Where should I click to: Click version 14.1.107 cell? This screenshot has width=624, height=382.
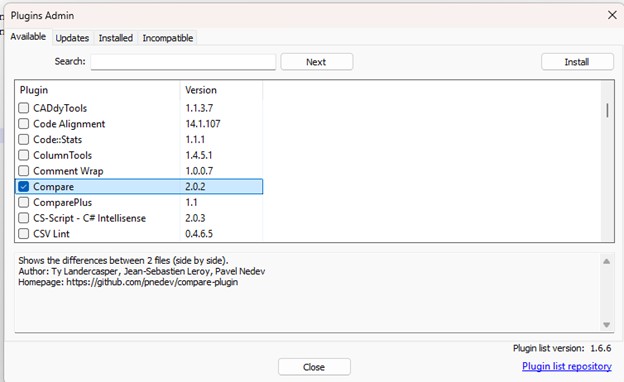coord(203,124)
